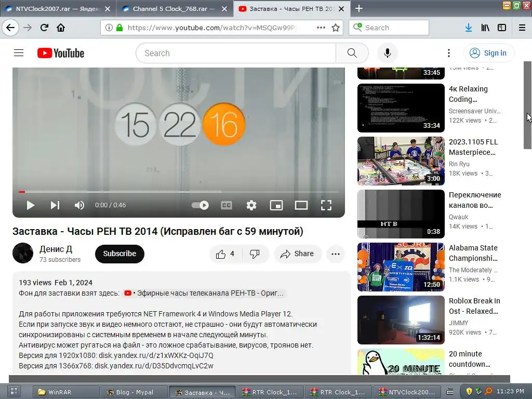Open the disk.yandex.ru/d/D35DdvcmqLvC2w link
The width and height of the screenshot is (532, 399).
(x=154, y=366)
